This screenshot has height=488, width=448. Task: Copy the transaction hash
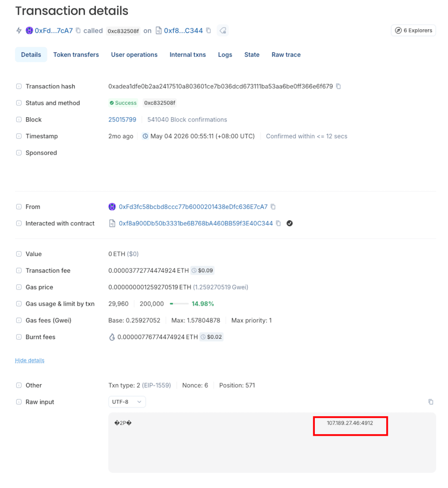[x=338, y=86]
